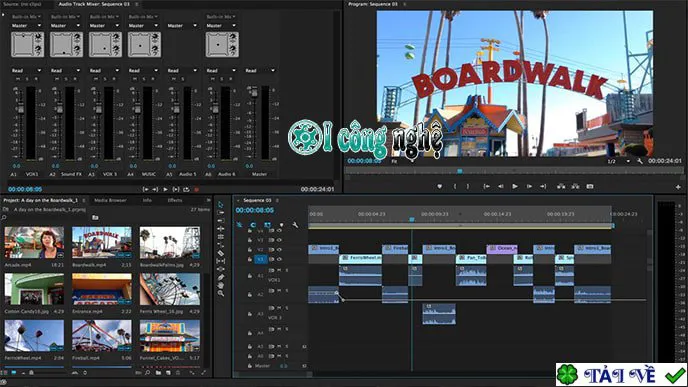Open A1 automation mode Read dropdown
This screenshot has width=688, height=387.
(26, 70)
